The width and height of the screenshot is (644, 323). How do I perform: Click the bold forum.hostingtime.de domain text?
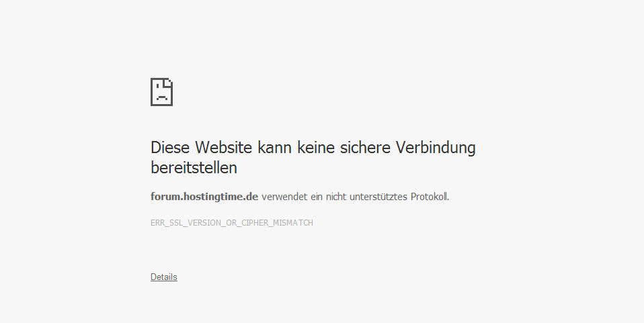click(x=204, y=197)
